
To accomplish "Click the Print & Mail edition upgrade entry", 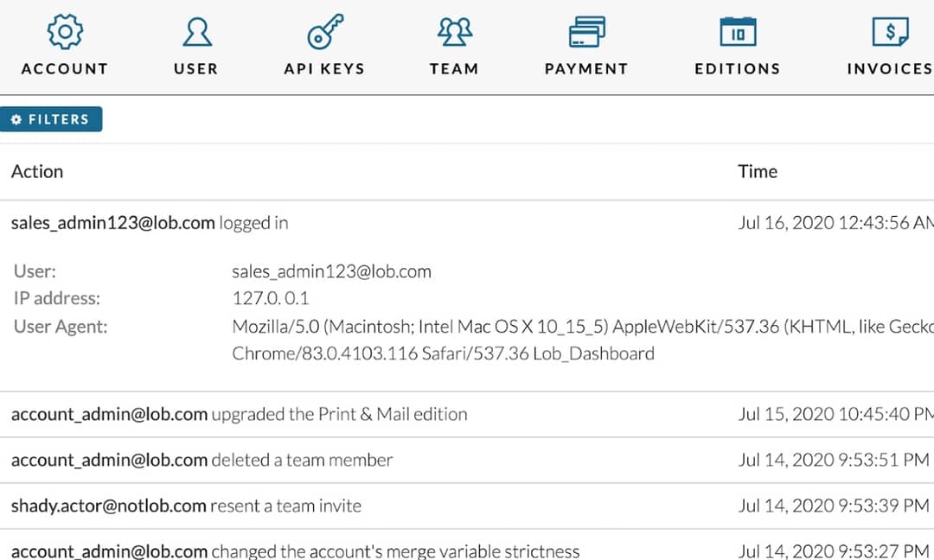I will (x=240, y=414).
